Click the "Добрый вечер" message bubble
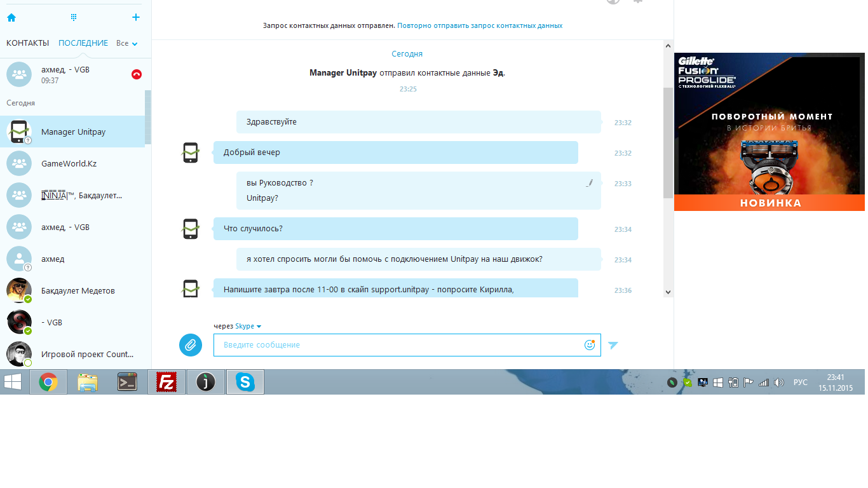The width and height of the screenshot is (868, 488). click(396, 152)
